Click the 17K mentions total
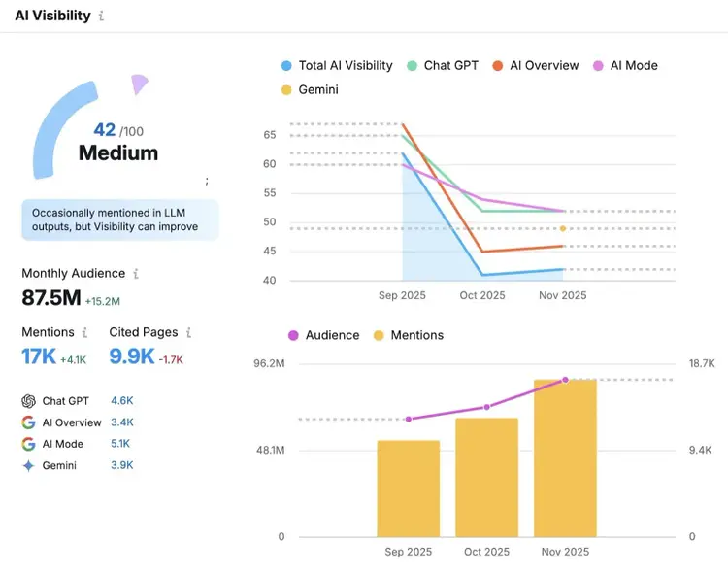 [x=39, y=356]
